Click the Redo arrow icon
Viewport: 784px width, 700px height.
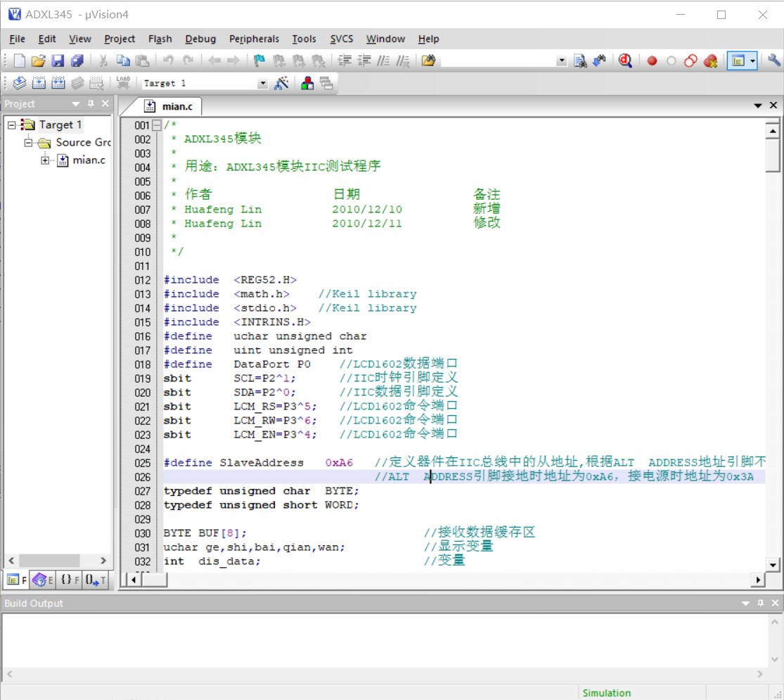[x=188, y=61]
